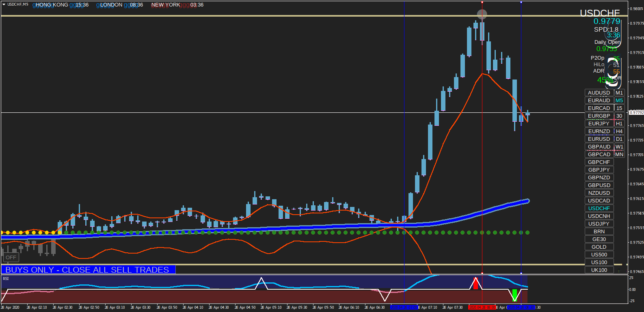Go to the USDCNH chart

[x=599, y=216]
